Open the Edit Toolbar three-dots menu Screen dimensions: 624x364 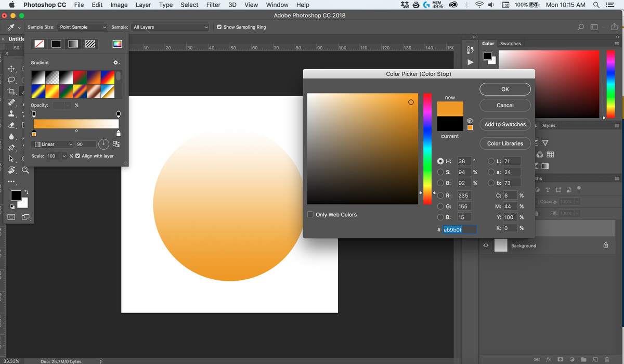pos(11,181)
